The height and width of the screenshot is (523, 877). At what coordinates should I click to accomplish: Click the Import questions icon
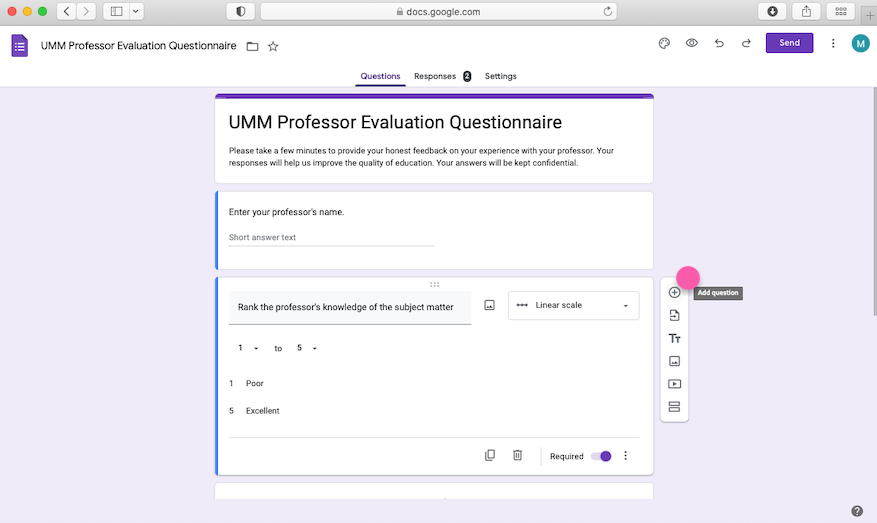(674, 316)
